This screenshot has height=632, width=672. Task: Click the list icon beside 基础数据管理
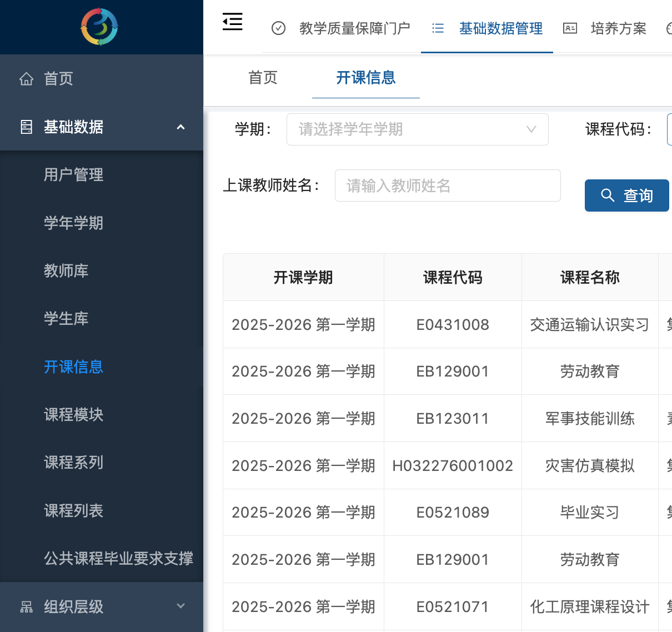(438, 28)
